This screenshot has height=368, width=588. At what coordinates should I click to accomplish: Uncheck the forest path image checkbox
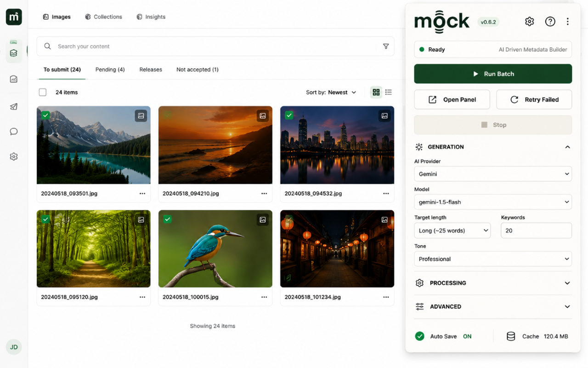click(45, 219)
